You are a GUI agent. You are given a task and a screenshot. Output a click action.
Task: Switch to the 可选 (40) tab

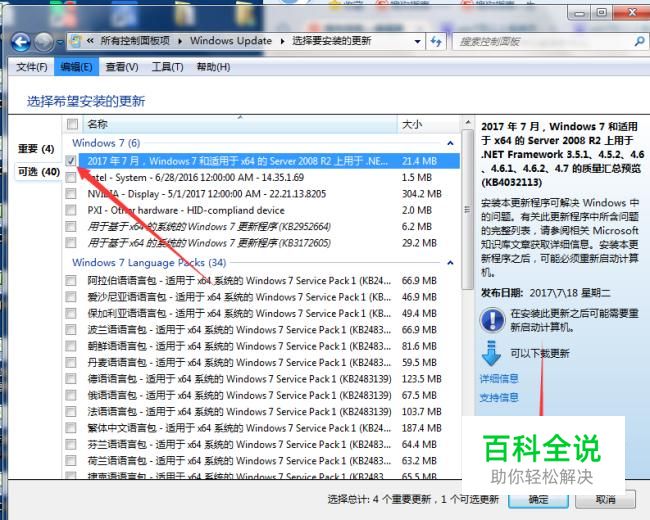tap(39, 172)
